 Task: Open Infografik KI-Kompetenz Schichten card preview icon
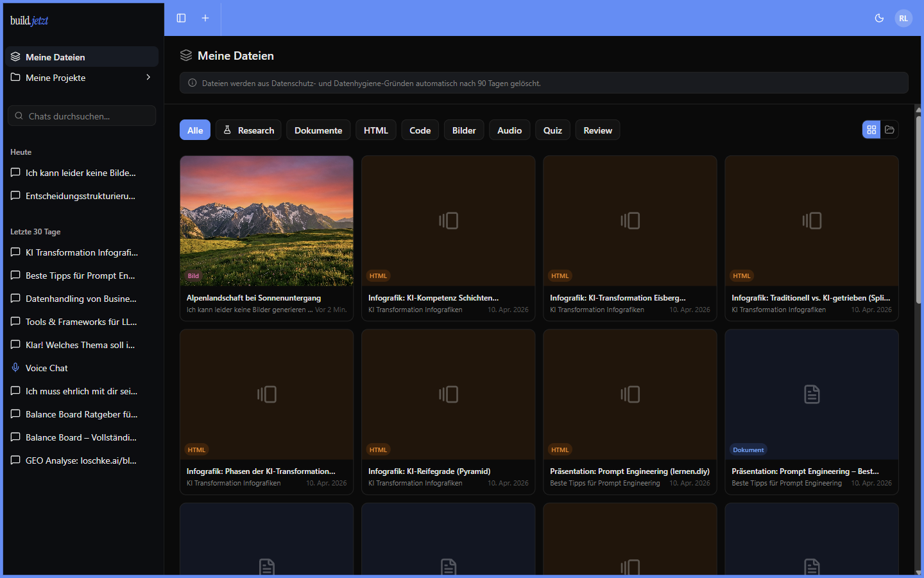pos(449,221)
